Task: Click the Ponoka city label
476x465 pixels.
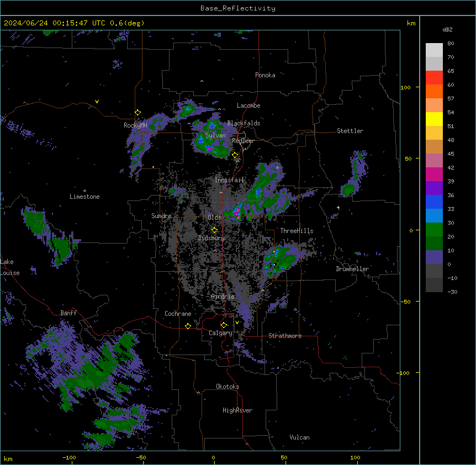Action: pyautogui.click(x=265, y=75)
